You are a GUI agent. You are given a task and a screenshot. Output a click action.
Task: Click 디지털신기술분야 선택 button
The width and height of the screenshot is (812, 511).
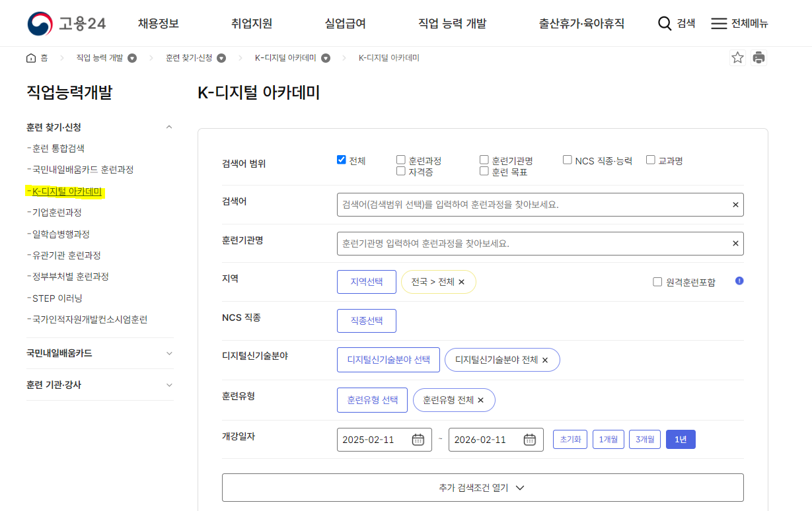[388, 360]
